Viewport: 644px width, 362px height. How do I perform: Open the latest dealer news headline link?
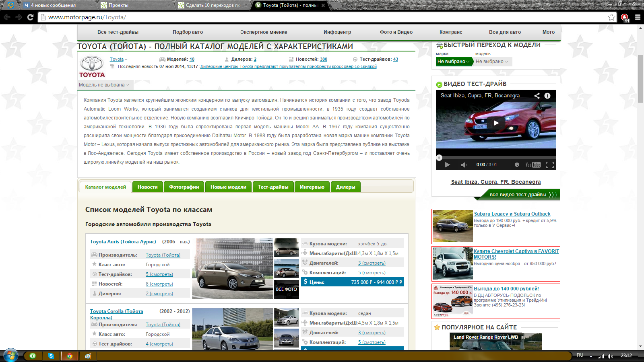click(x=288, y=67)
